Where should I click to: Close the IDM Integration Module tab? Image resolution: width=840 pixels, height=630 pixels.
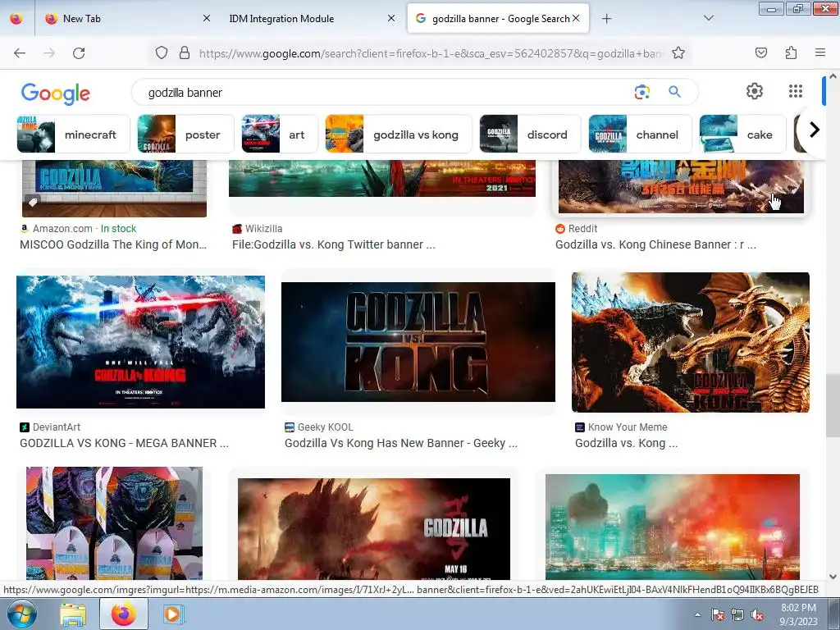coord(391,18)
